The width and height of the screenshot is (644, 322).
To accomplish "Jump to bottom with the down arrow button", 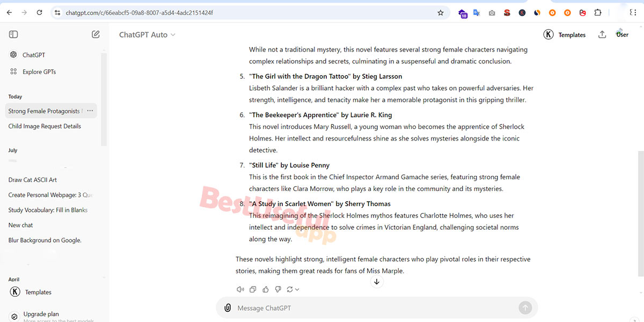I will (377, 282).
